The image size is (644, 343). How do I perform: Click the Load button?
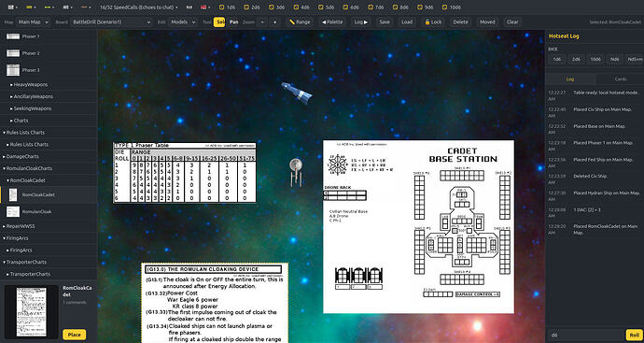[407, 21]
